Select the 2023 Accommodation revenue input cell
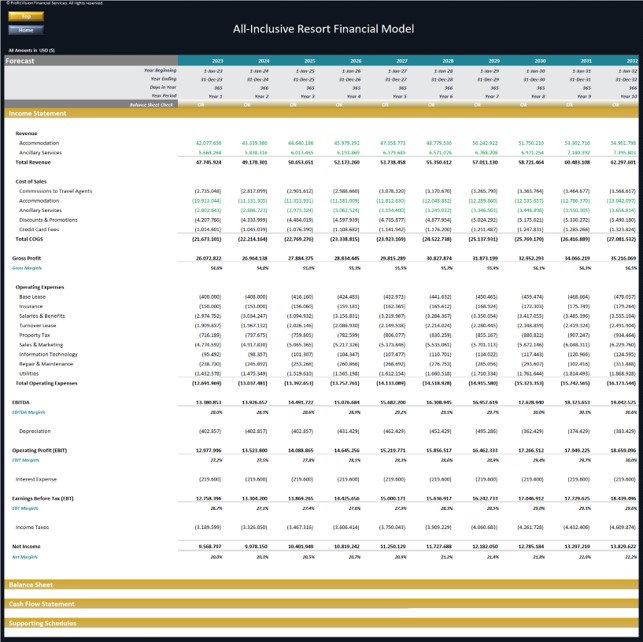Viewport: 643px width, 642px height. (208, 143)
